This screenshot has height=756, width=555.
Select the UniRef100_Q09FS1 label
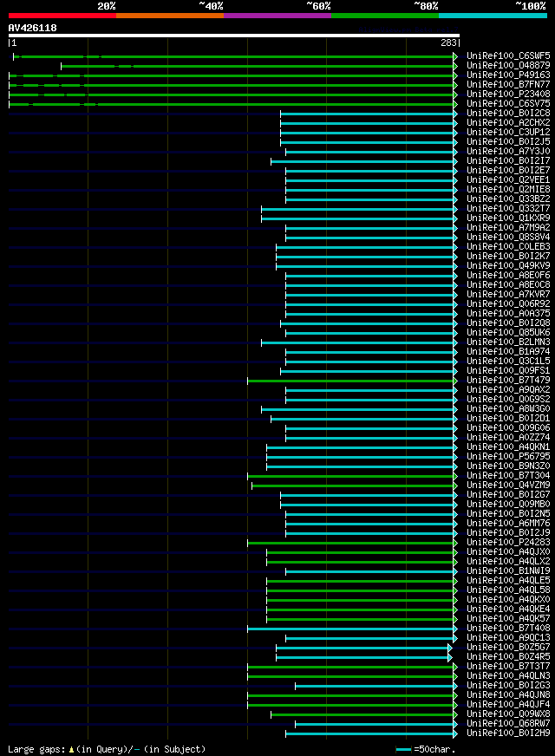(x=508, y=371)
